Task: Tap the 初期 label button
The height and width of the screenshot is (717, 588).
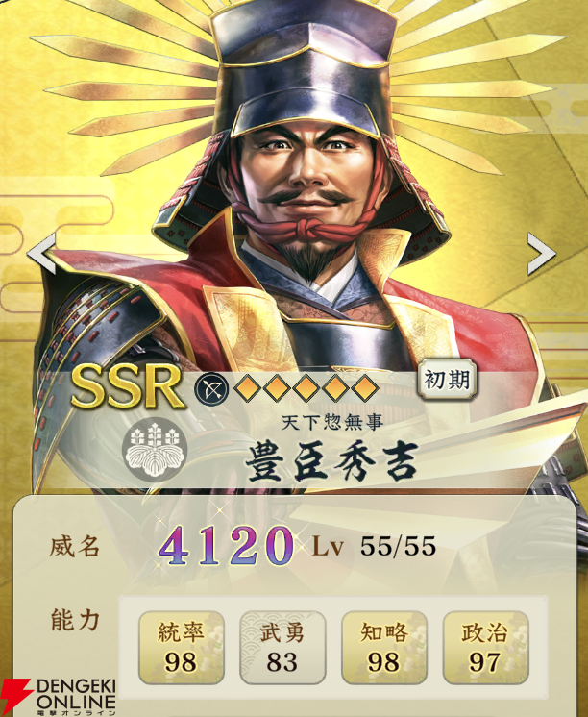Action: point(447,380)
